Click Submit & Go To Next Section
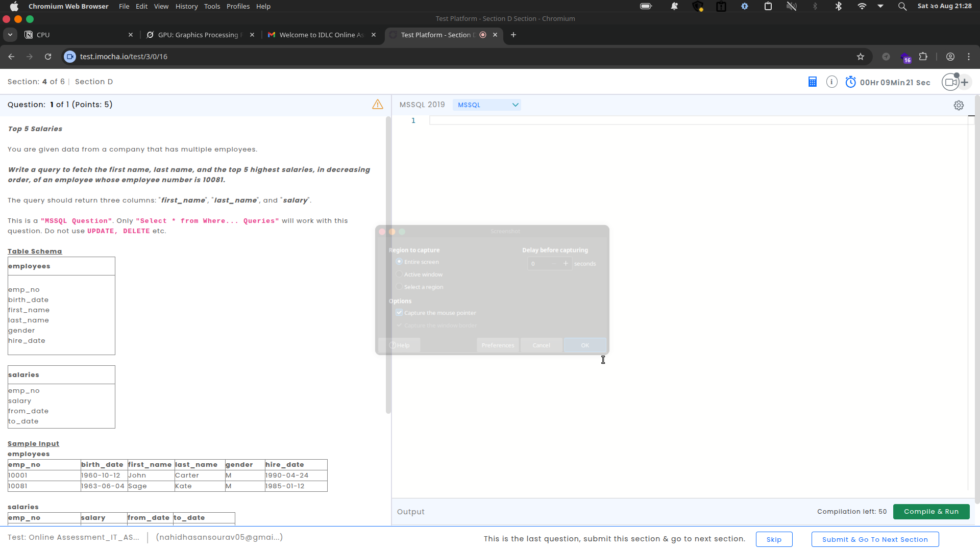Image resolution: width=980 pixels, height=551 pixels. click(874, 539)
